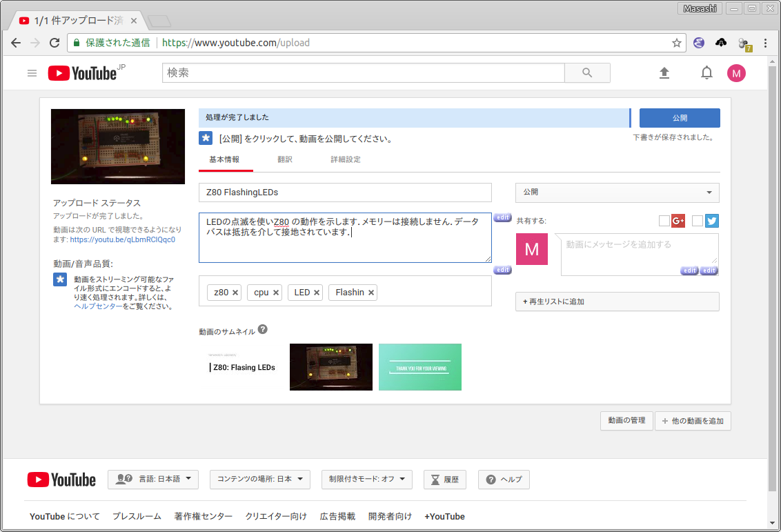Open the upload arrow icon in header
The width and height of the screenshot is (781, 532).
click(x=664, y=73)
